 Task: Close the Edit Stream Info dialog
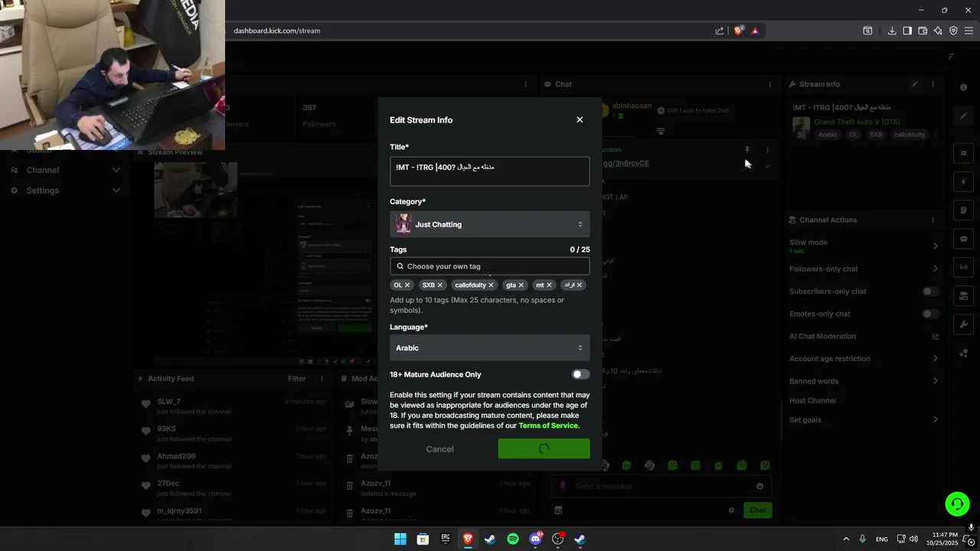pos(580,120)
